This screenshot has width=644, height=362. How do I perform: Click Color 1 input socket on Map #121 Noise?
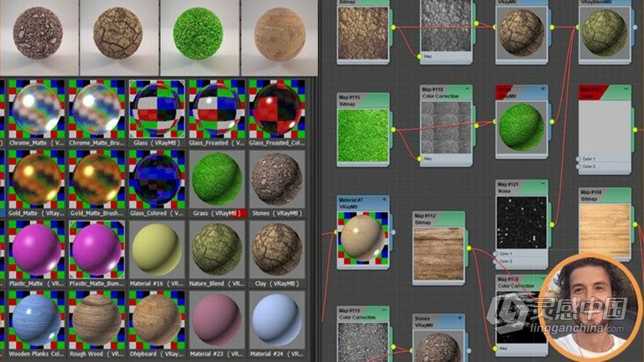pyautogui.click(x=495, y=253)
